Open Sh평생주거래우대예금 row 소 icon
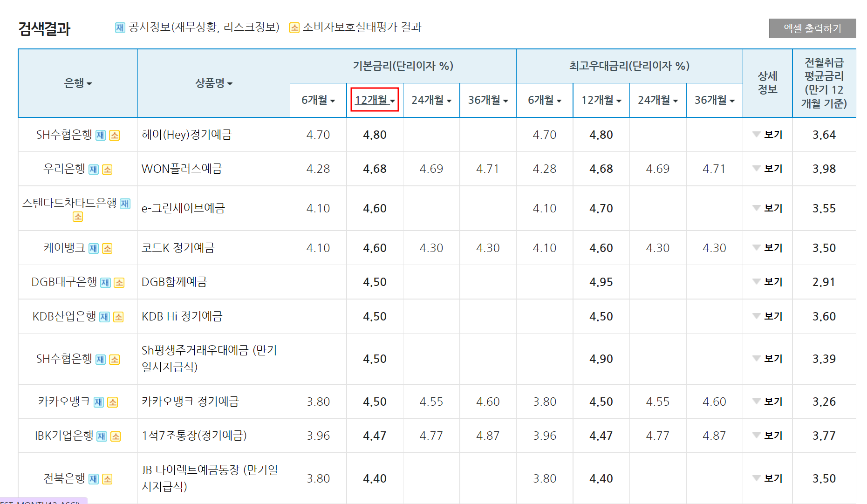This screenshot has height=504, width=867. coord(115,359)
